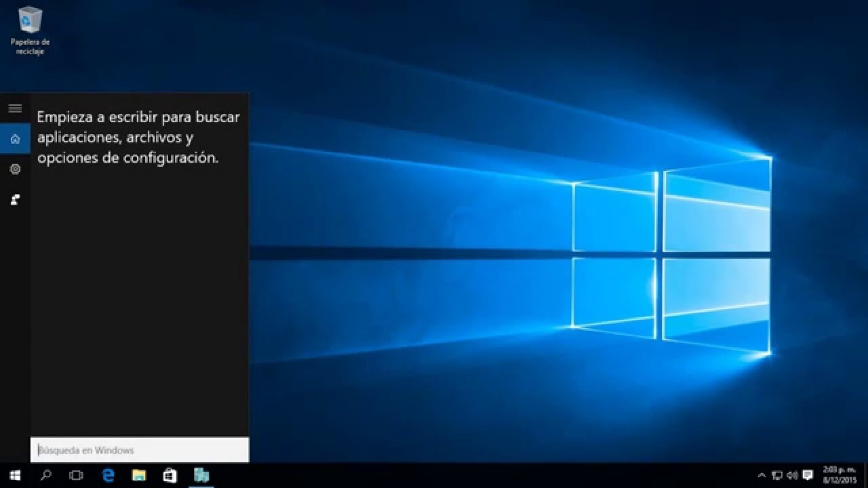Open the Action Center notifications icon
The image size is (868, 488).
click(808, 475)
